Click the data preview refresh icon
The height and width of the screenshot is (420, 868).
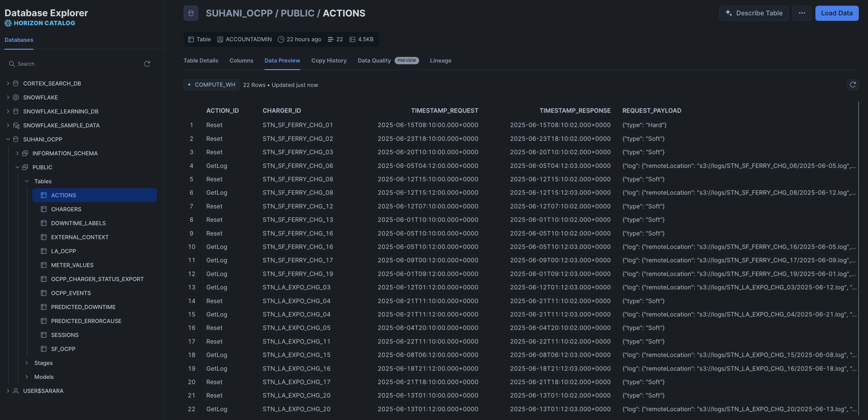coord(853,85)
